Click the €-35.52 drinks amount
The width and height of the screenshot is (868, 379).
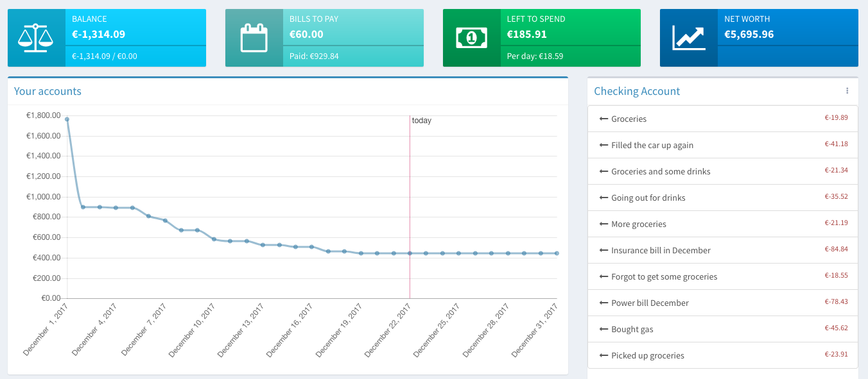(836, 196)
